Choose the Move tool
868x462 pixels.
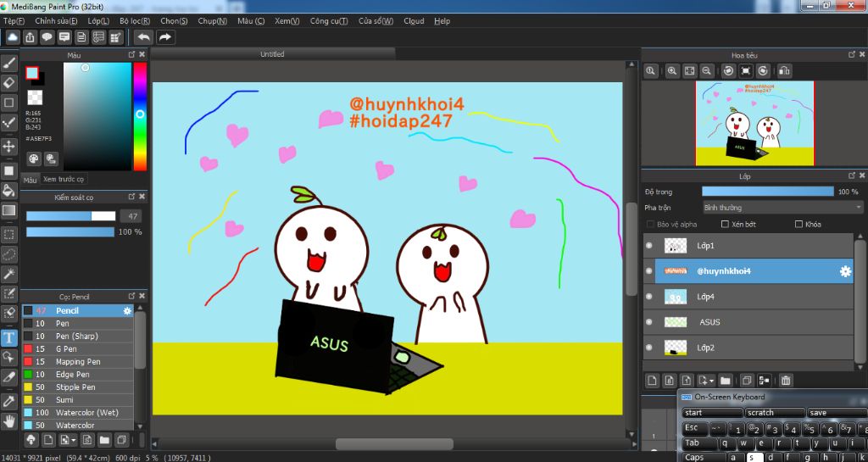[x=8, y=146]
